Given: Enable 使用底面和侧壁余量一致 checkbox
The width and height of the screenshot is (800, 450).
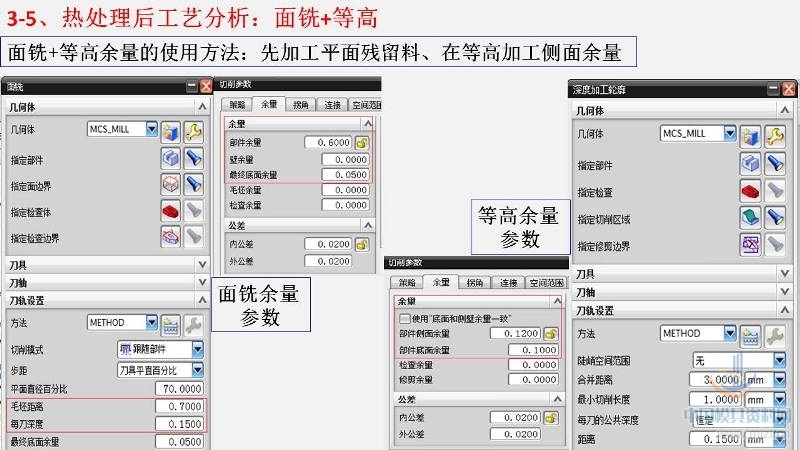Looking at the screenshot, I should (405, 318).
